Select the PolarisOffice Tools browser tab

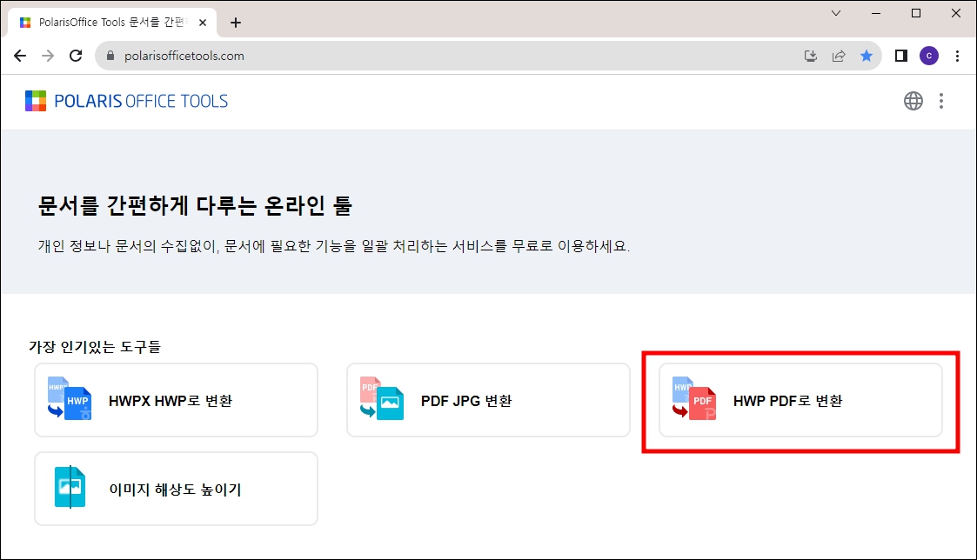(112, 23)
